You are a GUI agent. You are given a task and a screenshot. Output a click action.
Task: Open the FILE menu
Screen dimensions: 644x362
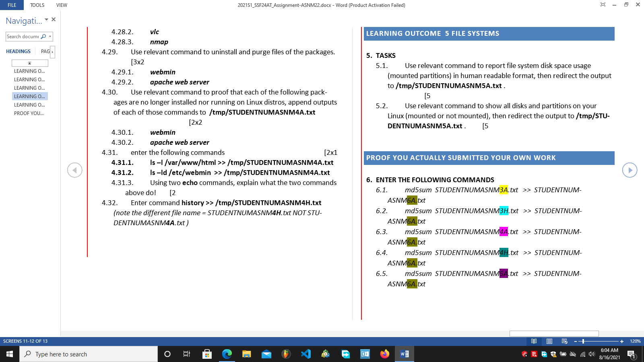coord(12,5)
